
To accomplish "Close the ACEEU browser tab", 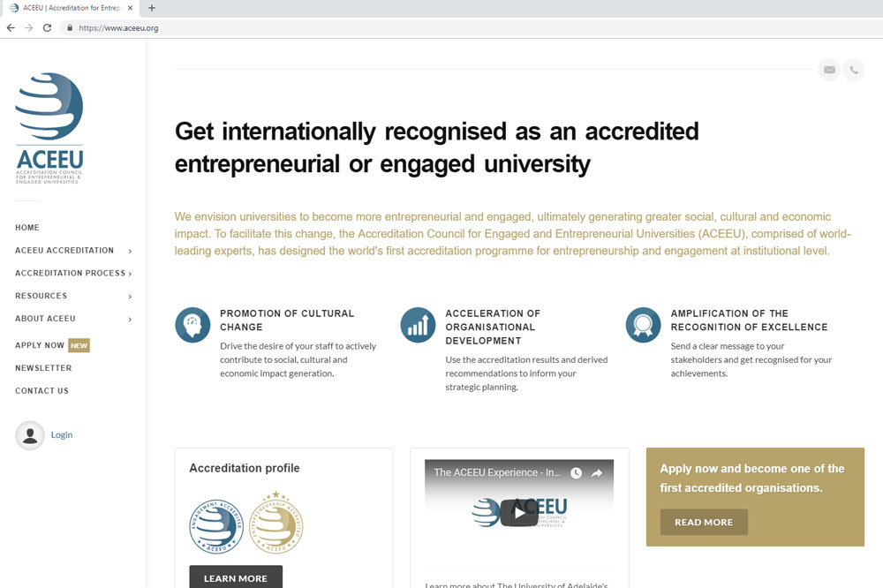I will [130, 8].
